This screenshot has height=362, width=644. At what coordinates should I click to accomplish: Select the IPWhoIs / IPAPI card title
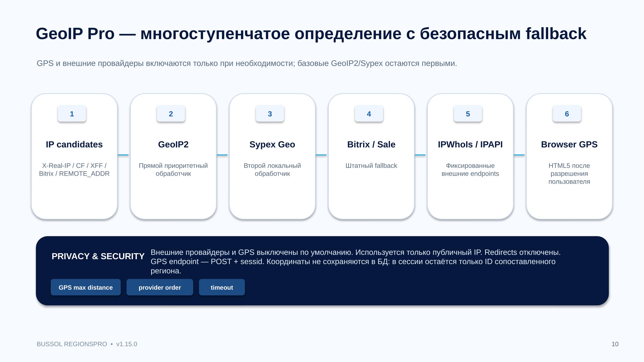[x=470, y=144]
